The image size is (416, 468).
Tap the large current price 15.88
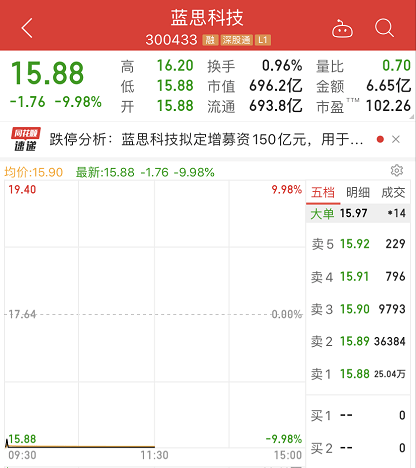[x=47, y=73]
